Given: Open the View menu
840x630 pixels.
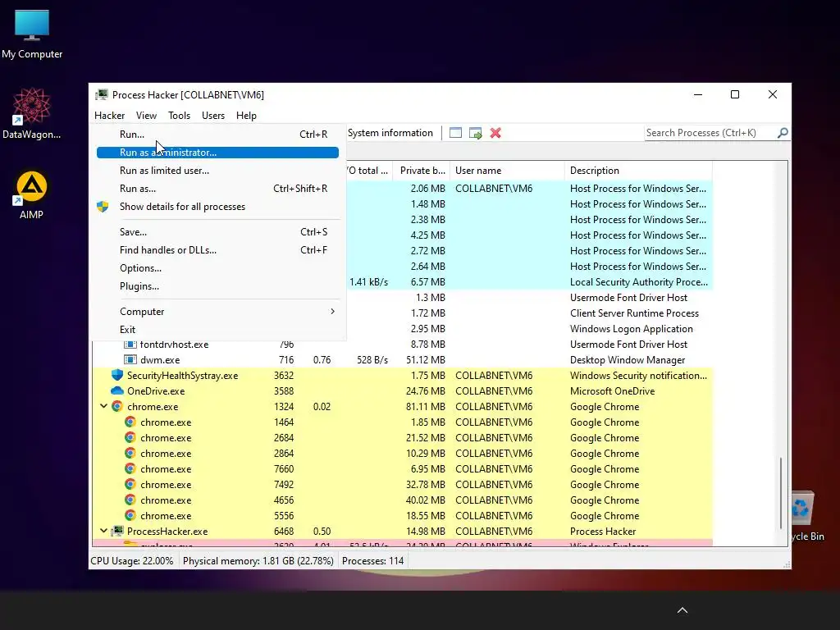Looking at the screenshot, I should point(146,116).
